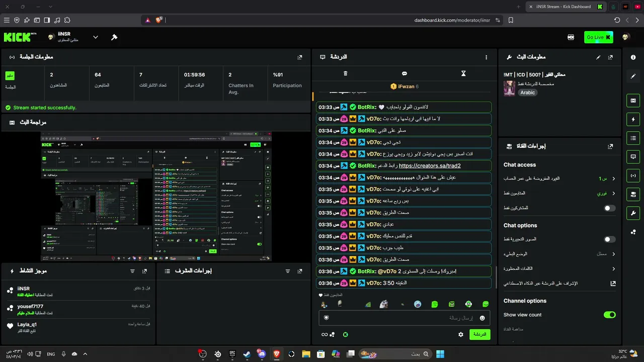
Task: Click the browser address bar URL
Action: 452,20
